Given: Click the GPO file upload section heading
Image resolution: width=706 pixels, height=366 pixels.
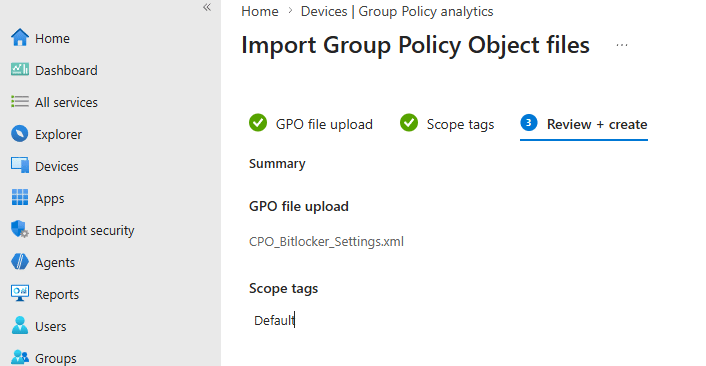Looking at the screenshot, I should [299, 206].
